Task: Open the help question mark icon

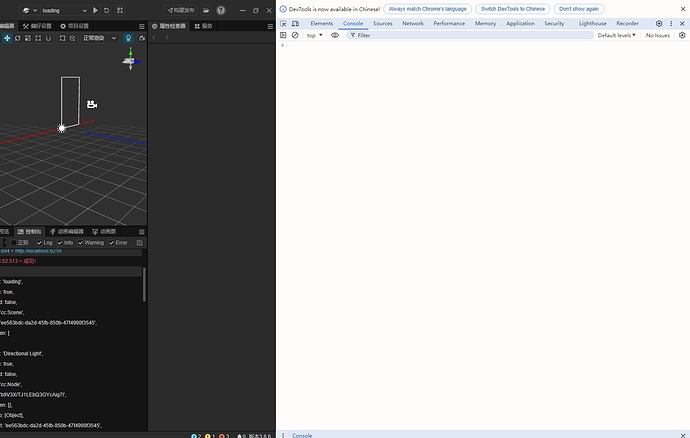Action: pos(221,10)
